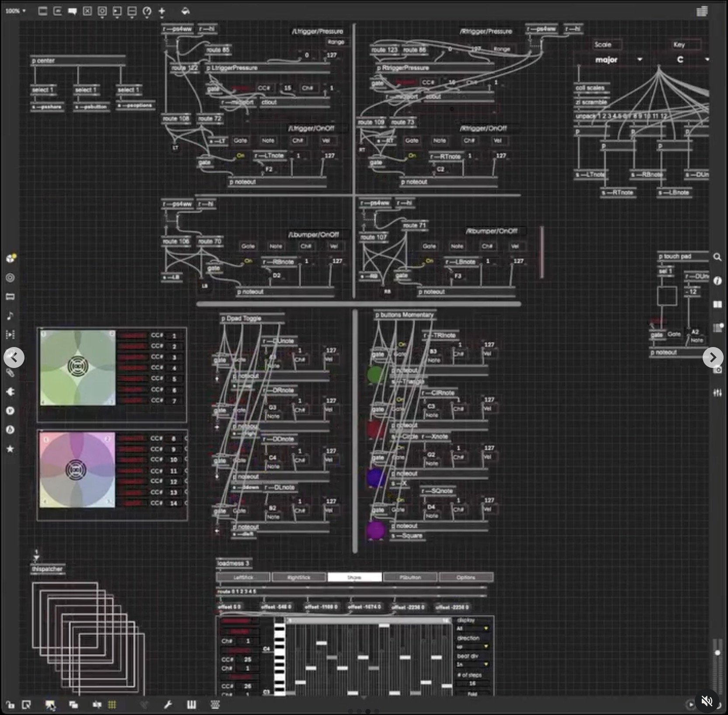The width and height of the screenshot is (728, 715).
Task: Insert a comment from the top toolbar
Action: click(x=73, y=11)
